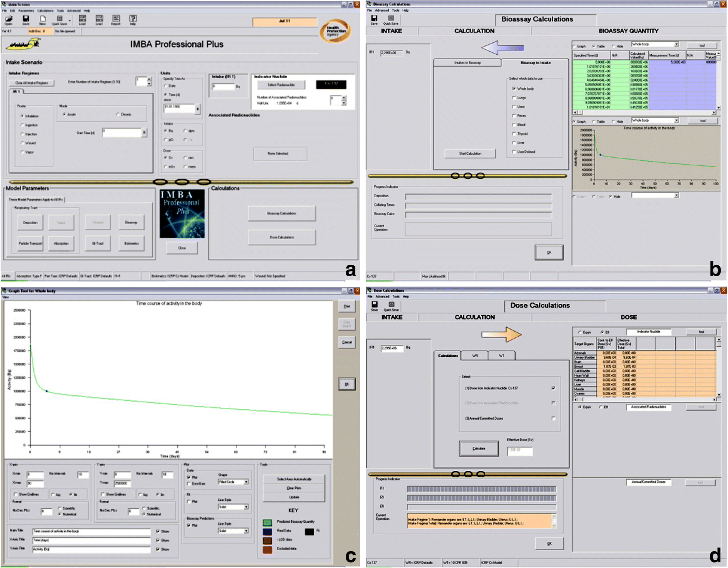Check Annual Committed Doses option

pos(553,419)
